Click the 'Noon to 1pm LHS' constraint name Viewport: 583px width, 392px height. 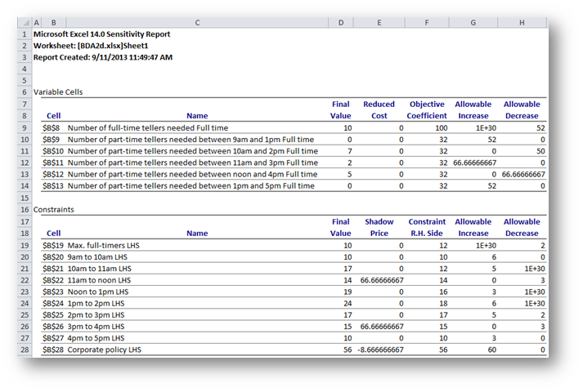(98, 292)
